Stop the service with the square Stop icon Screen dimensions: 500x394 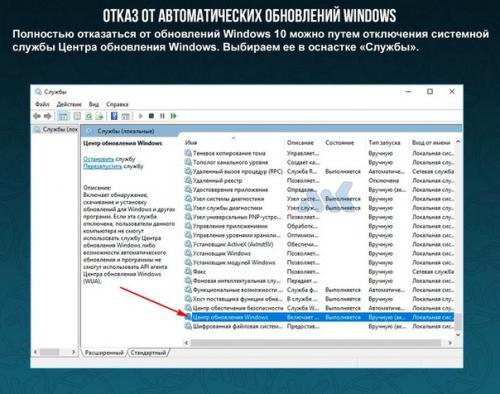(151, 116)
